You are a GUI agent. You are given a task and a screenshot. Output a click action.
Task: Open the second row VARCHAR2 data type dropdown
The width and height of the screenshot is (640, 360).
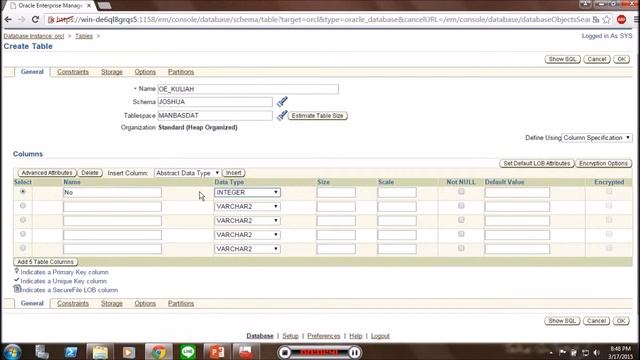click(x=247, y=207)
